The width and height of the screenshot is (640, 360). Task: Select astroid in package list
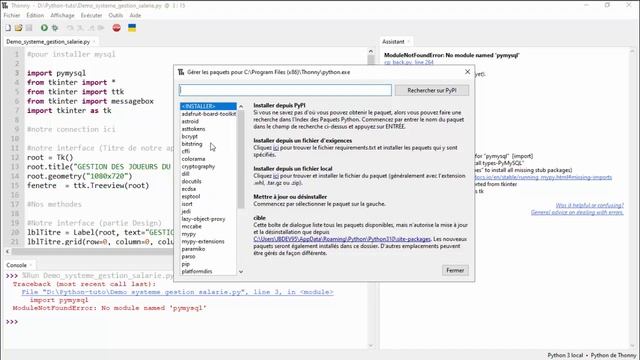point(190,121)
